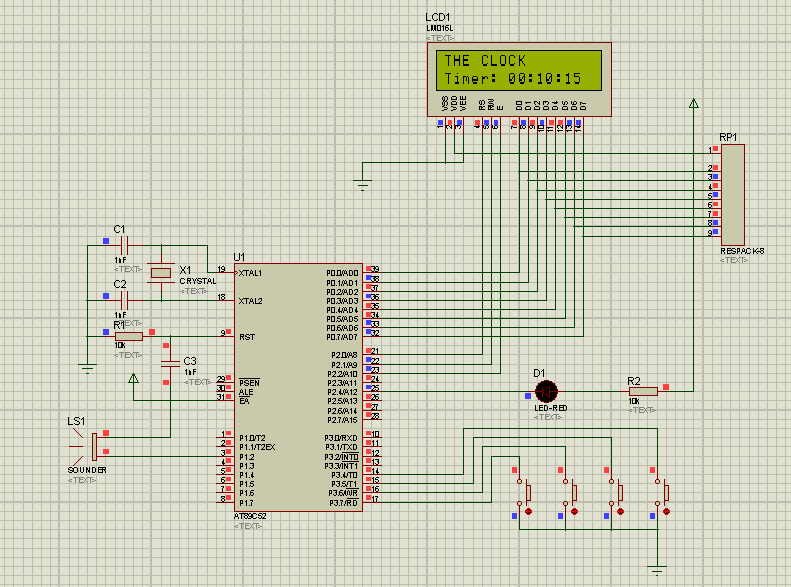Select the ground symbol below the push buttons

pyautogui.click(x=657, y=570)
